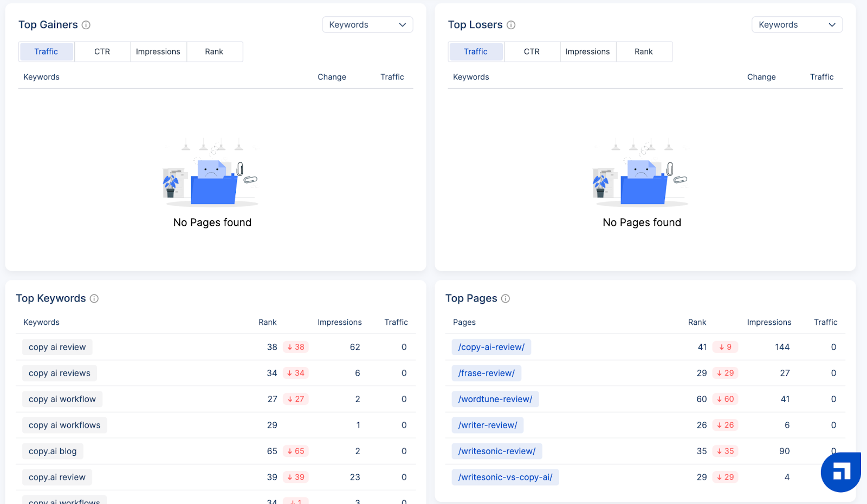Click the Pages column header in Top Pages

click(x=464, y=322)
